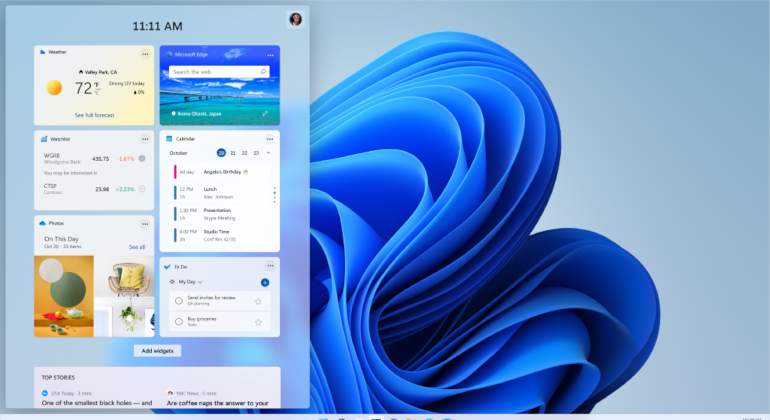Click the Search the web field

coord(219,72)
